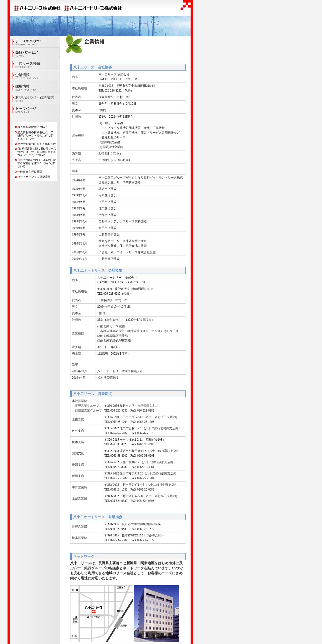Click TEL 026-226-8282（代表）text

click(116, 91)
